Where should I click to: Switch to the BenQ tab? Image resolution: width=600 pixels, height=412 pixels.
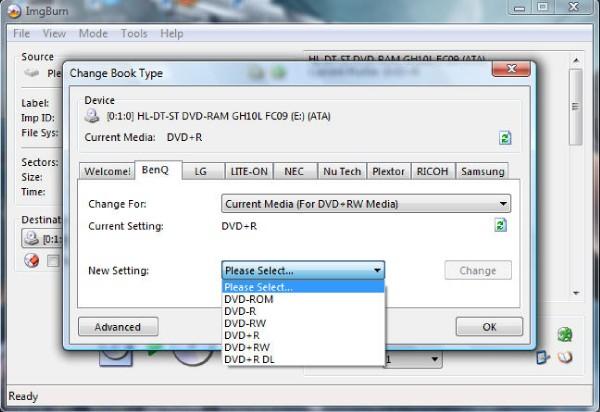click(x=158, y=169)
